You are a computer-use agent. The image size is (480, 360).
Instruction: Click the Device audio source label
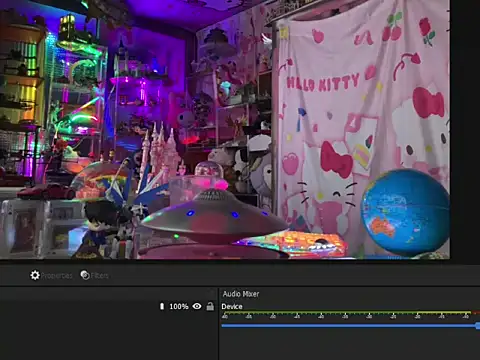(x=232, y=306)
